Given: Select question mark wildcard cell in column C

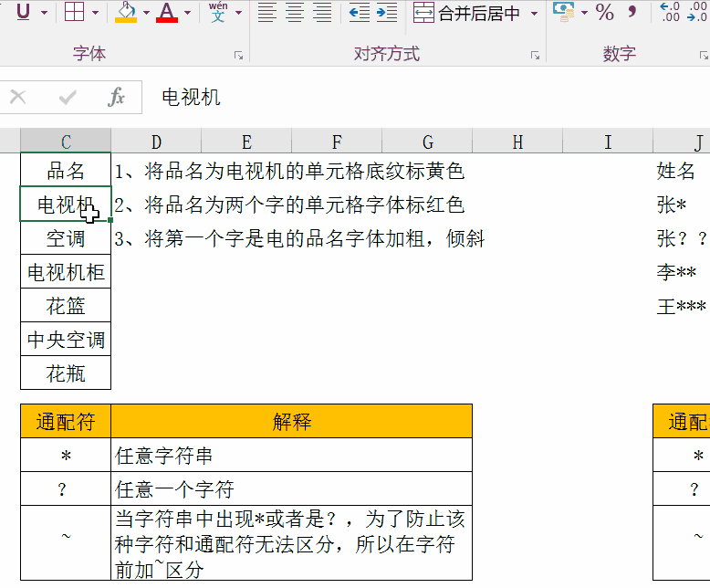Looking at the screenshot, I should [66, 488].
